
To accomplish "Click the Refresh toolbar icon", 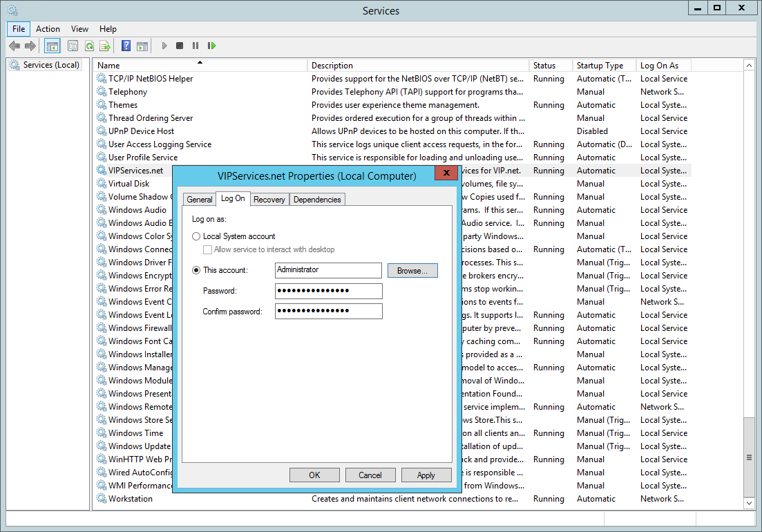I will click(x=89, y=46).
